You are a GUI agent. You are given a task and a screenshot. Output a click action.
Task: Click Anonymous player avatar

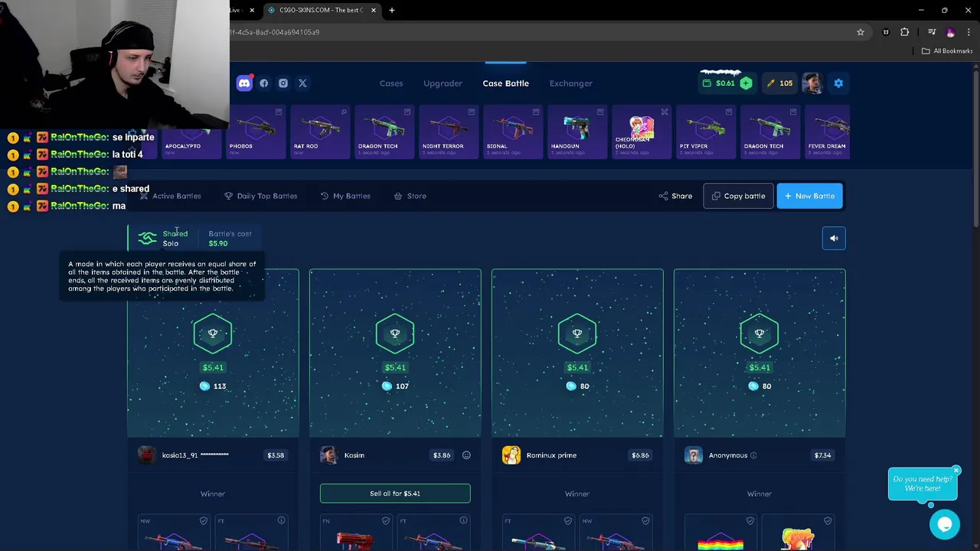[693, 455]
